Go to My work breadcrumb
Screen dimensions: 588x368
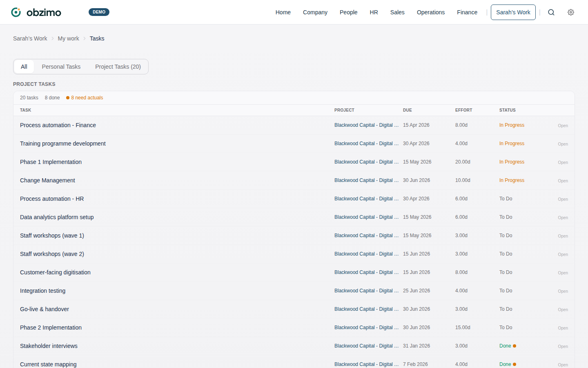pyautogui.click(x=69, y=38)
